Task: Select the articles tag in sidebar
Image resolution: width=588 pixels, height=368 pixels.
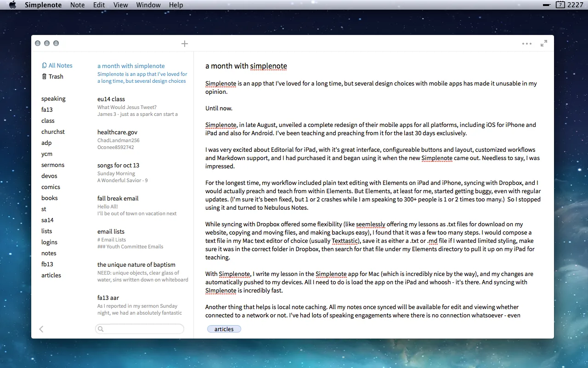Action: (x=51, y=275)
